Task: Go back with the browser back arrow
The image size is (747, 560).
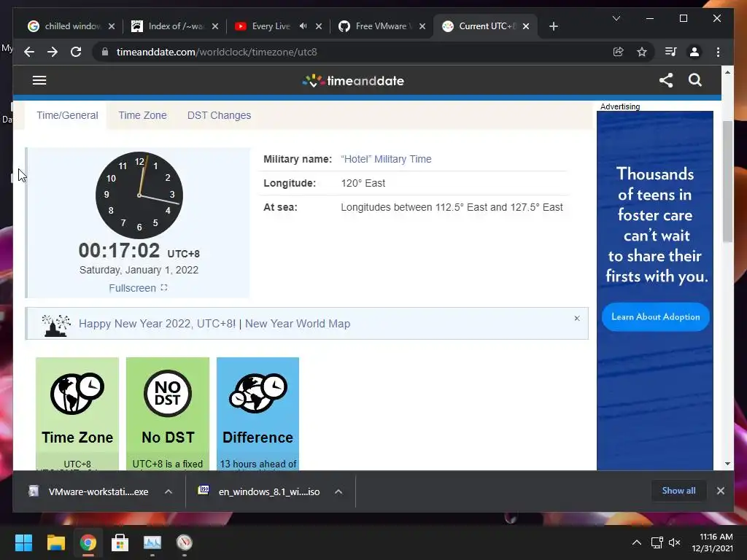Action: 29,52
